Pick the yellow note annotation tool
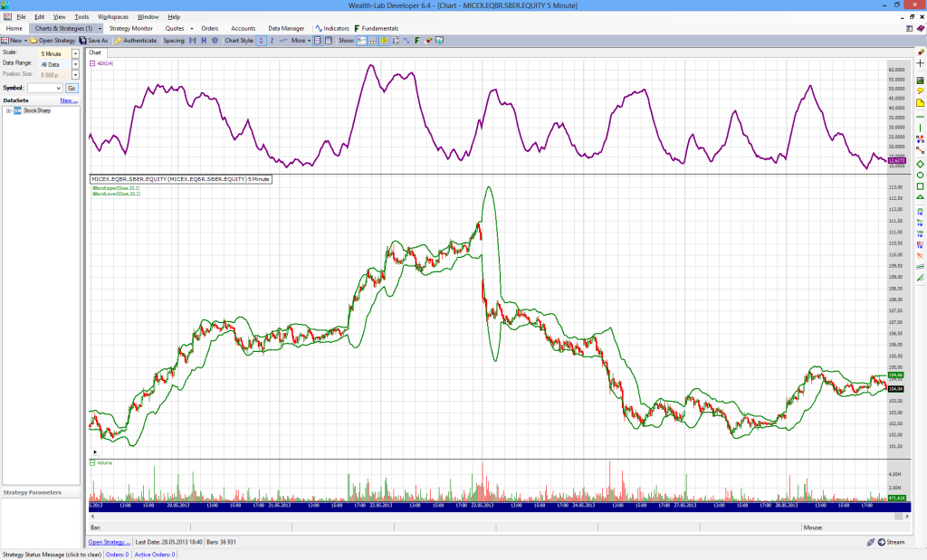This screenshot has height=560, width=927. tap(920, 103)
